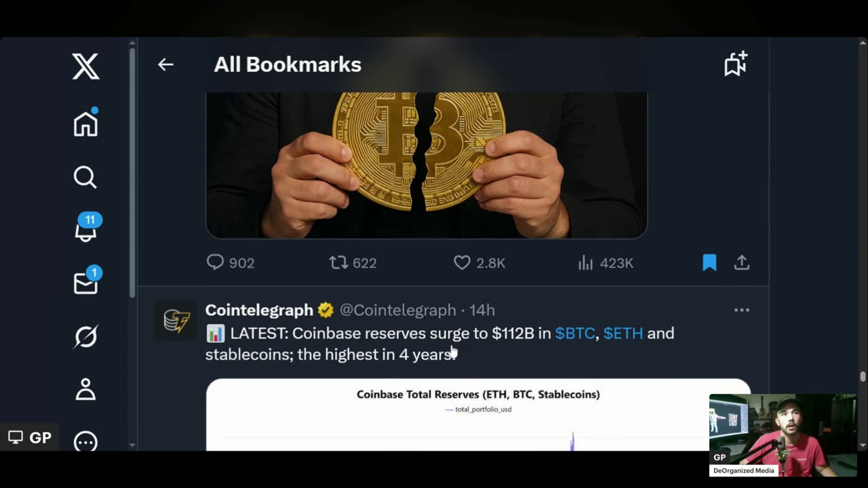Open notifications bell showing 11
The height and width of the screenshot is (488, 868).
tap(86, 228)
